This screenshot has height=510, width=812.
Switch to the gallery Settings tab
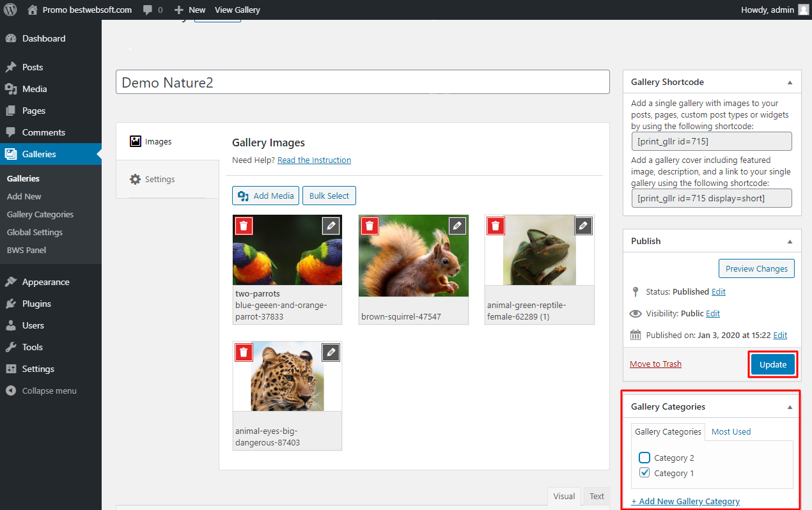[168, 179]
